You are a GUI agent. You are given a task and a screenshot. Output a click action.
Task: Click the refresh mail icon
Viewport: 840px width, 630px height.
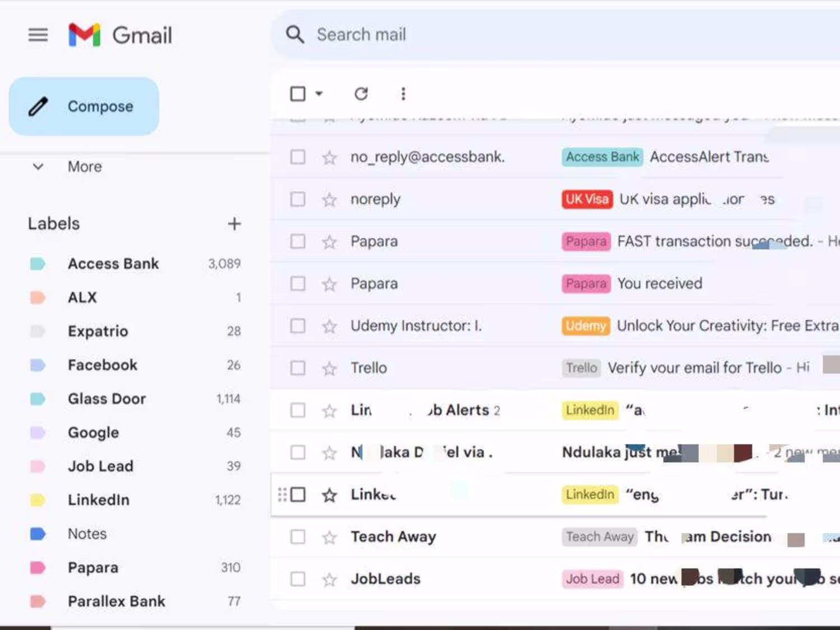tap(361, 94)
